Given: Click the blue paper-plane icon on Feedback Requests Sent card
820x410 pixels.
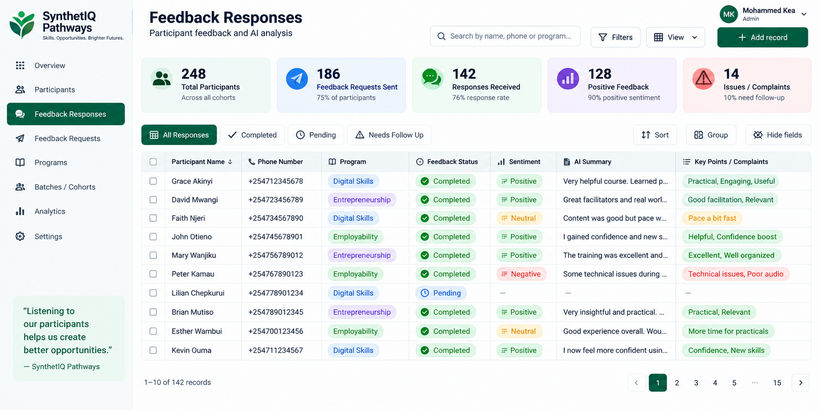Looking at the screenshot, I should [x=297, y=78].
